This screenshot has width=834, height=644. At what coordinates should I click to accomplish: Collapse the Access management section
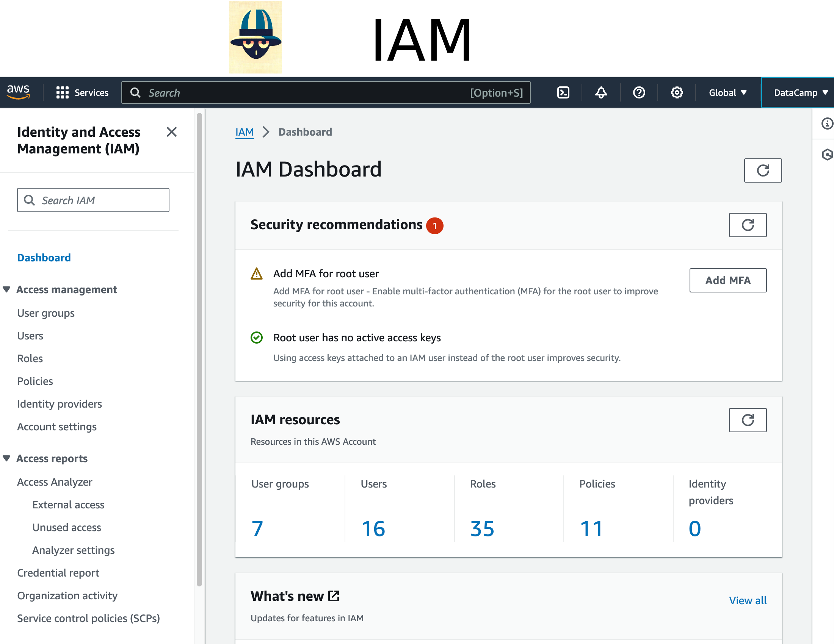6,289
